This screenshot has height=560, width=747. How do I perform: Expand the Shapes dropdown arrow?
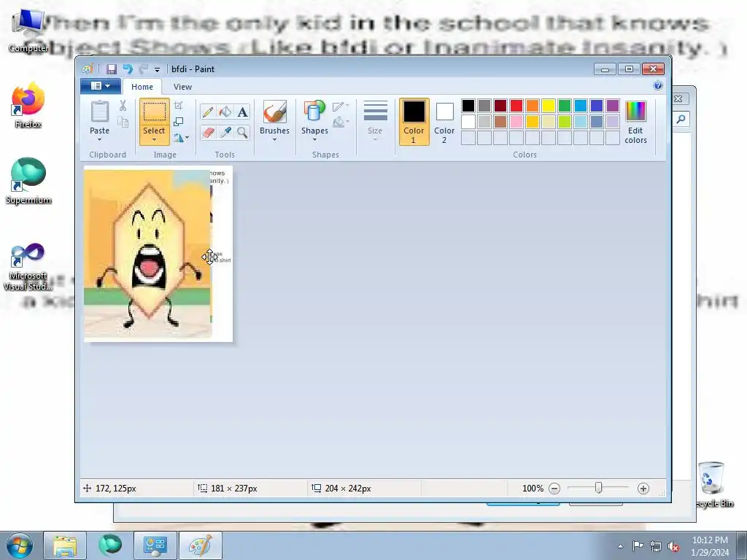(314, 139)
